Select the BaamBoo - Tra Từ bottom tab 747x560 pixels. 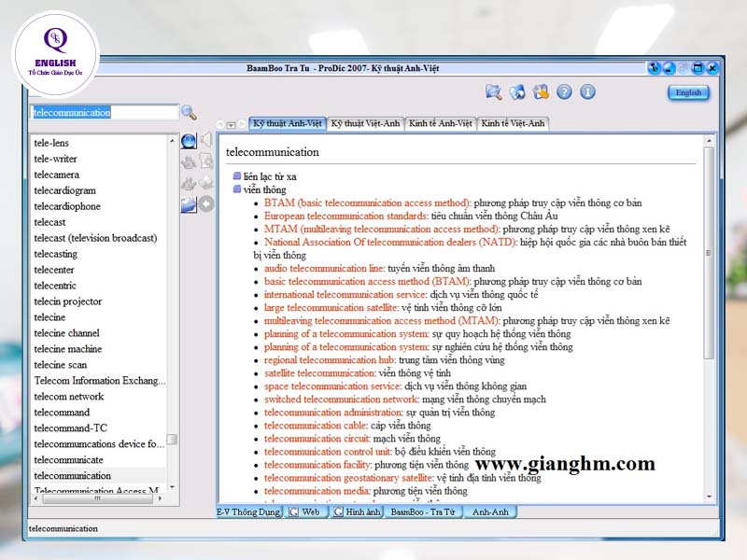(423, 511)
